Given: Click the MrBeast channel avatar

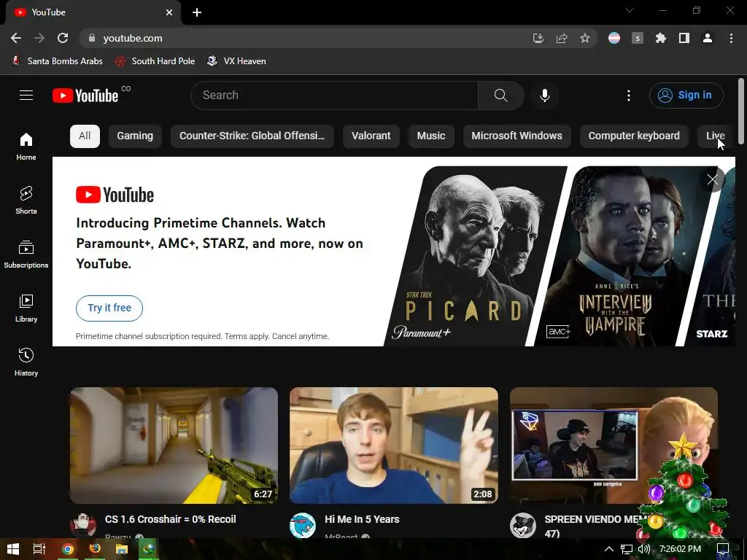Looking at the screenshot, I should [303, 525].
